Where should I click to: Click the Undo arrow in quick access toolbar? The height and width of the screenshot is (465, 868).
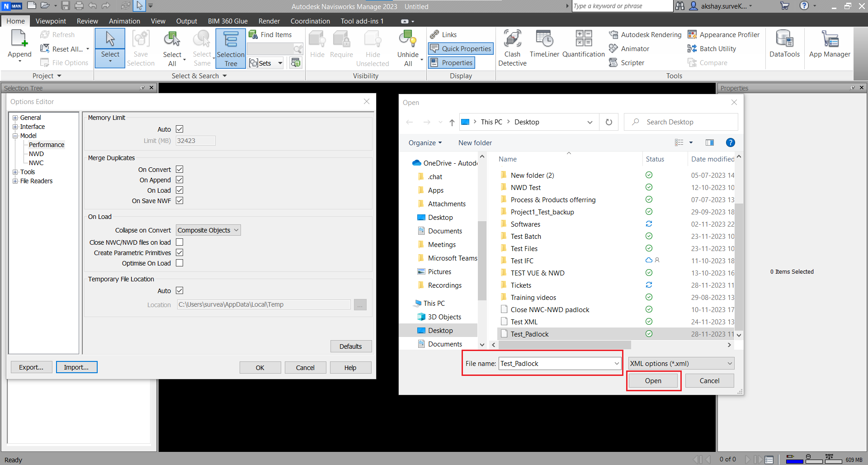click(93, 6)
